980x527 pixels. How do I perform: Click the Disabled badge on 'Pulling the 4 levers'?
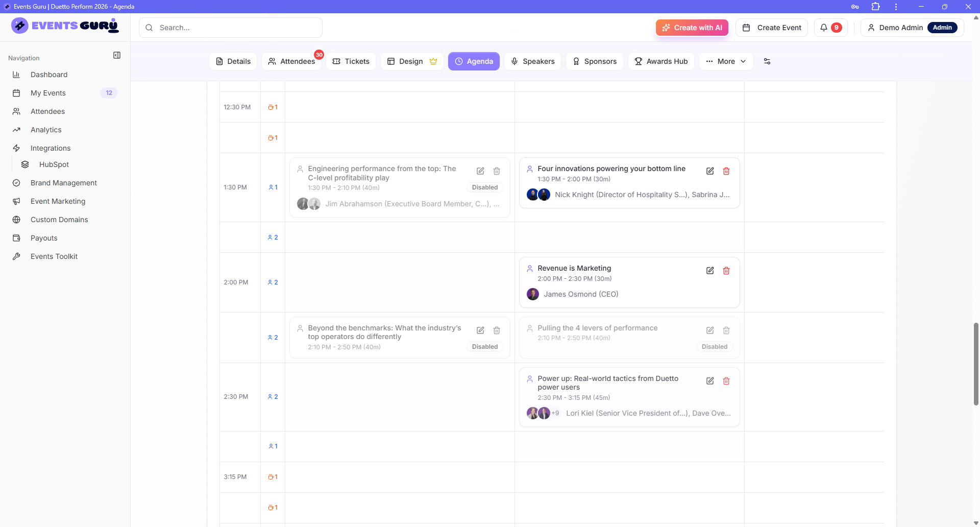715,347
